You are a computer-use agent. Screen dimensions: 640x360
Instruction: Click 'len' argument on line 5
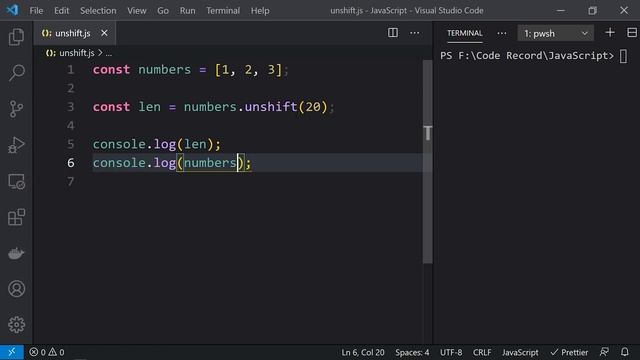coord(195,144)
